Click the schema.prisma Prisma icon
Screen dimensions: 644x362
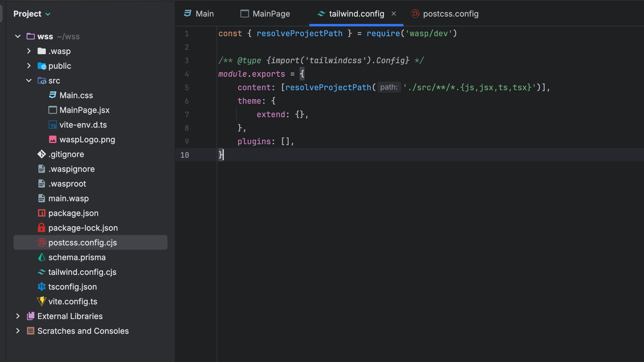42,257
